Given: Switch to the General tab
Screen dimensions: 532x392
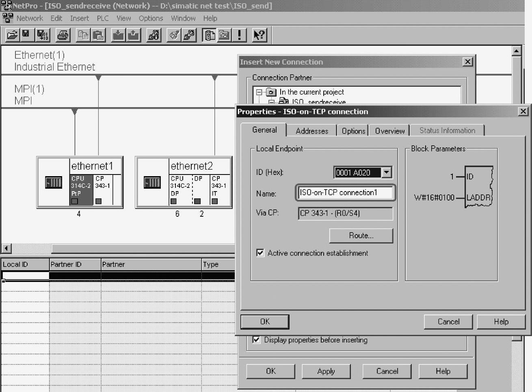Looking at the screenshot, I should [264, 130].
